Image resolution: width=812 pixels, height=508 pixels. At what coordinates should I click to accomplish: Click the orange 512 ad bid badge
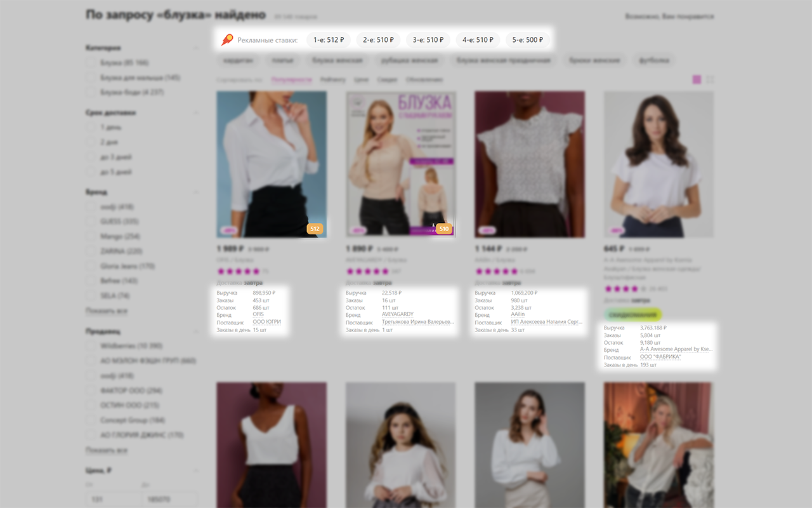[315, 229]
